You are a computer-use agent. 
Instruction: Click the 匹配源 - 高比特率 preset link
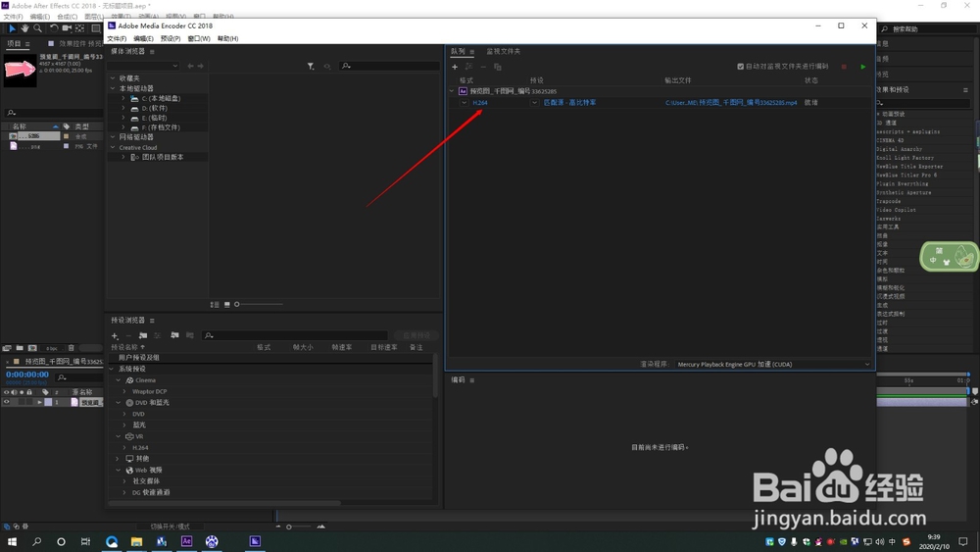(569, 103)
